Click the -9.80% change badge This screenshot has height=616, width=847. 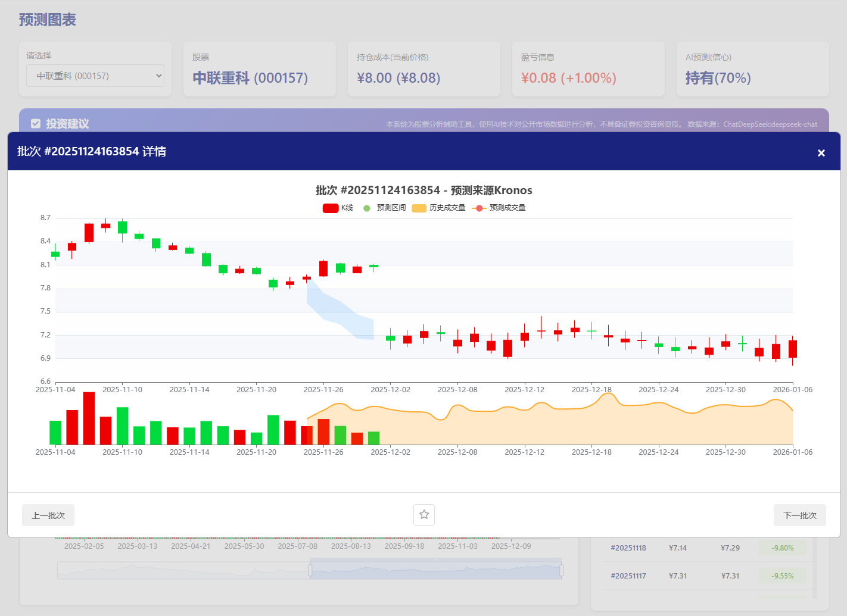coord(782,548)
